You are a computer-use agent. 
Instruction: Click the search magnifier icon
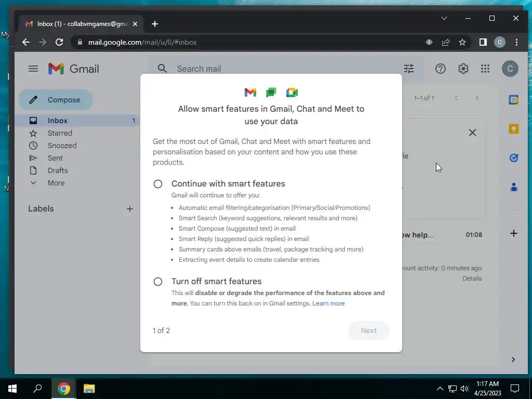coord(162,69)
